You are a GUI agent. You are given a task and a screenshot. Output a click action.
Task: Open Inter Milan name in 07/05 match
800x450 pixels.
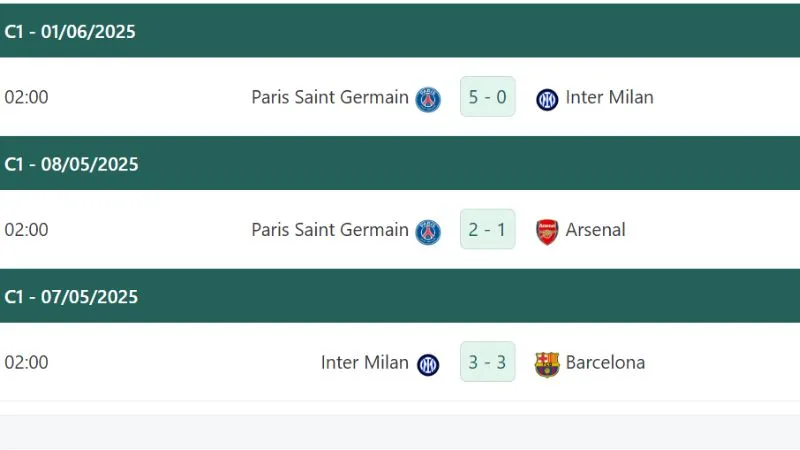click(x=365, y=362)
